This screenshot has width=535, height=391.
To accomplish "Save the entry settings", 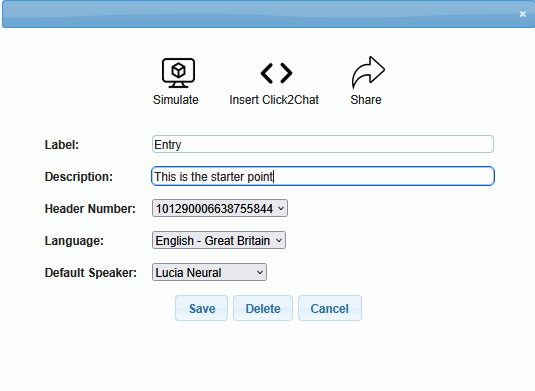I will point(201,308).
